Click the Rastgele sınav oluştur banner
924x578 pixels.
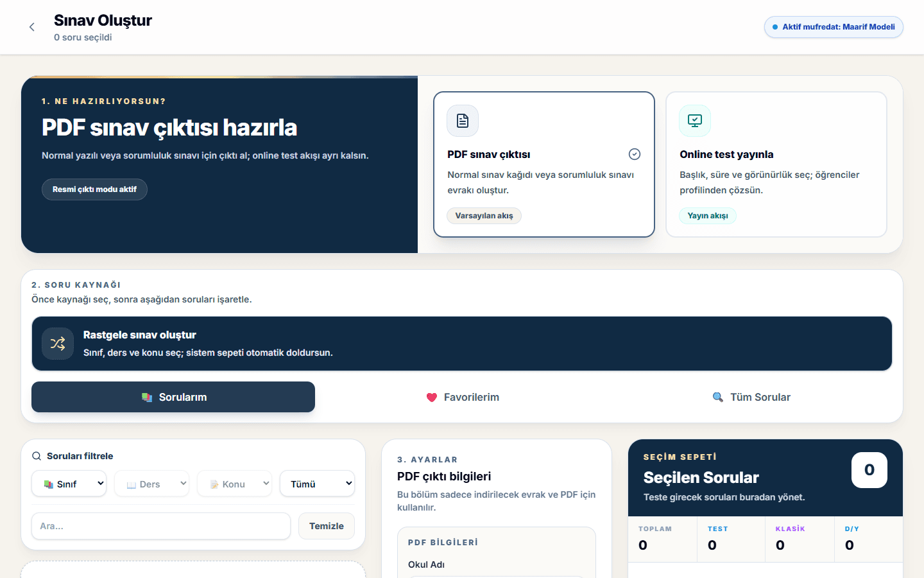pos(462,344)
